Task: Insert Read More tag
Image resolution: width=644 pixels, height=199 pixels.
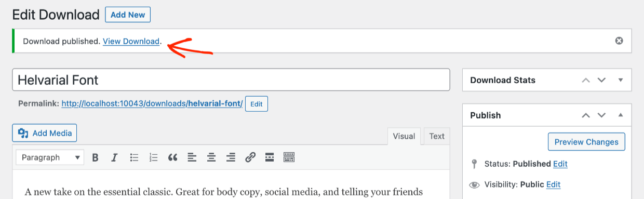Action: 270,157
